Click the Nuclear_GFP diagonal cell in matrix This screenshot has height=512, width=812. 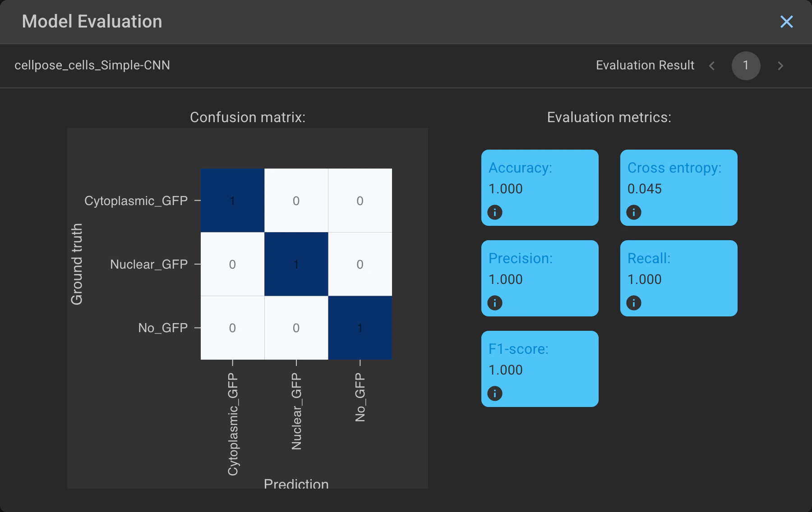[296, 264]
